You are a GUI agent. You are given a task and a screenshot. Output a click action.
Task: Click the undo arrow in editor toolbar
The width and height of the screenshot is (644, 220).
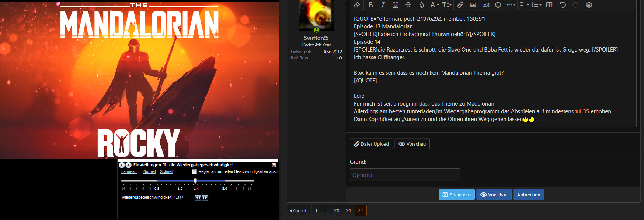pos(563,5)
